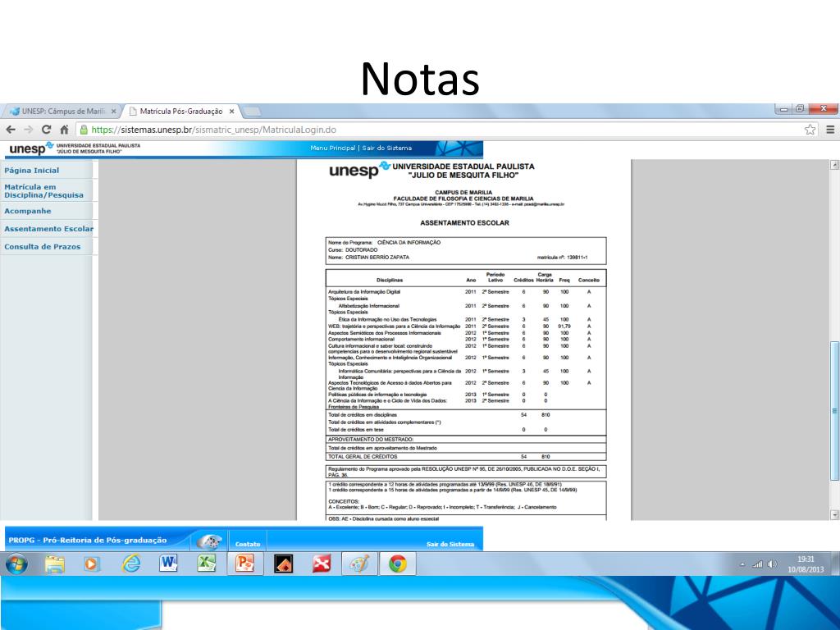Image resolution: width=840 pixels, height=630 pixels.
Task: Click the footer film reel icon
Action: (209, 542)
